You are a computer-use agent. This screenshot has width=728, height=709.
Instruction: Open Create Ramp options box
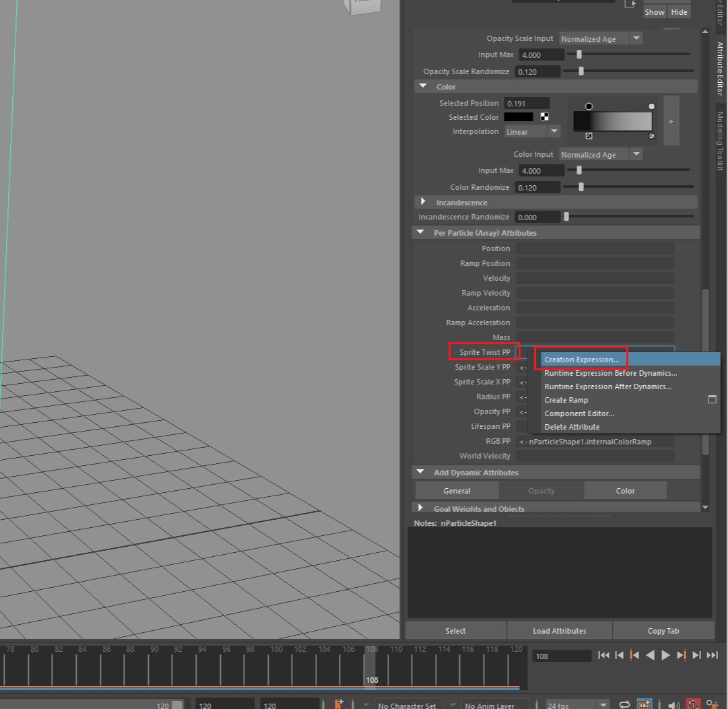pos(712,399)
